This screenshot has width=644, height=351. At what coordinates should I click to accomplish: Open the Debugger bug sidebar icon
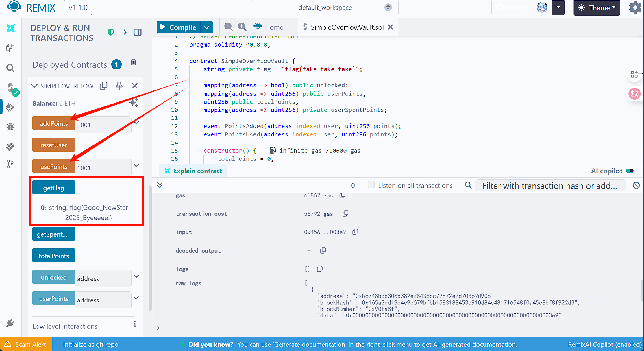tap(10, 127)
